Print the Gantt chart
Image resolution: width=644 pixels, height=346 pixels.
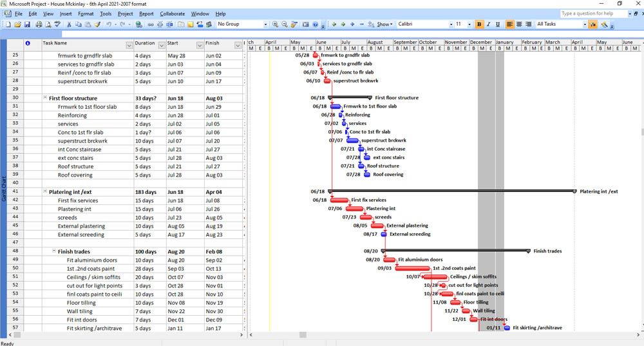point(39,24)
